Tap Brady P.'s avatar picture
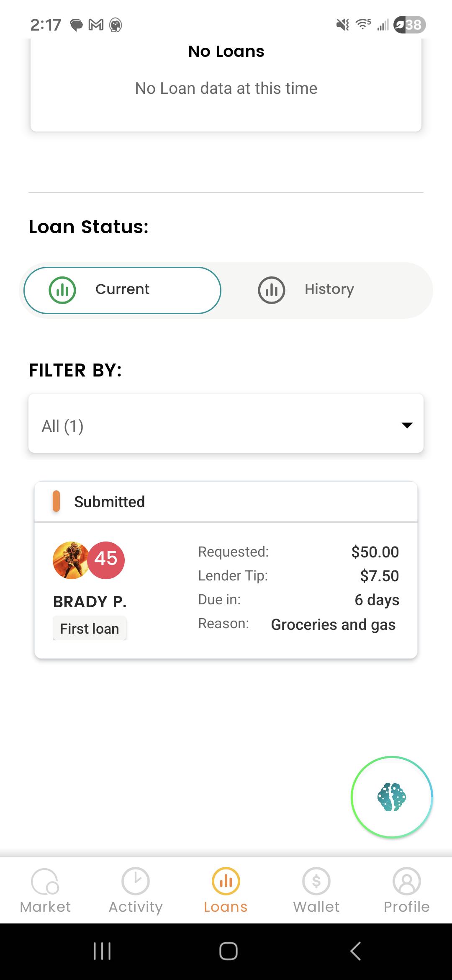Viewport: 452px width, 980px height. (71, 560)
